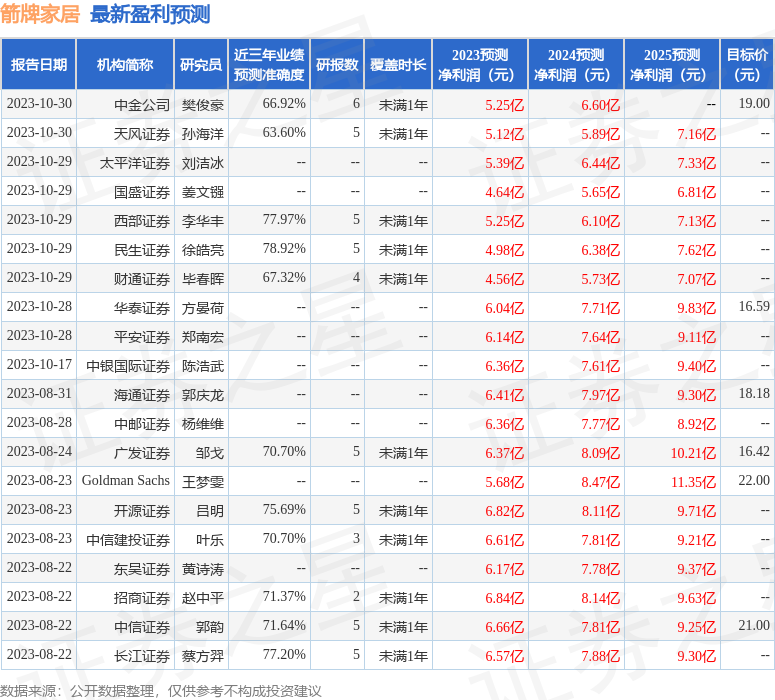775x700 pixels.
Task: Click the Goldman Sachs institution cell
Action: (126, 481)
